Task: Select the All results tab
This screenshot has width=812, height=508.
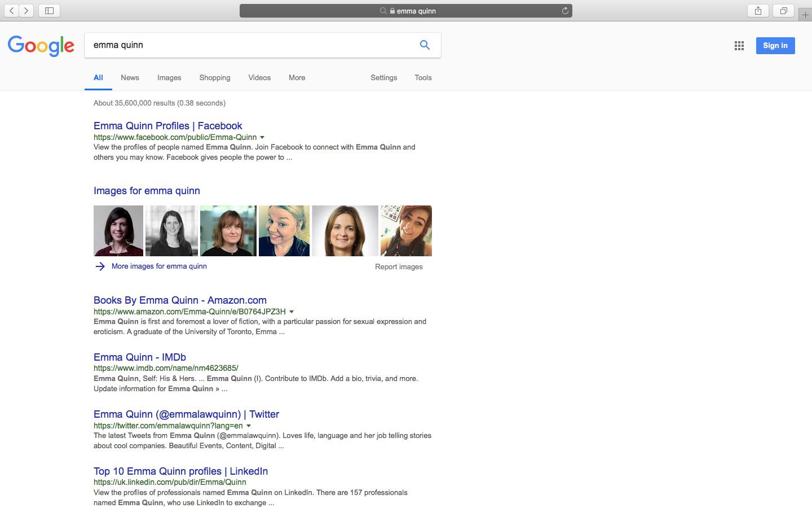Action: point(98,78)
